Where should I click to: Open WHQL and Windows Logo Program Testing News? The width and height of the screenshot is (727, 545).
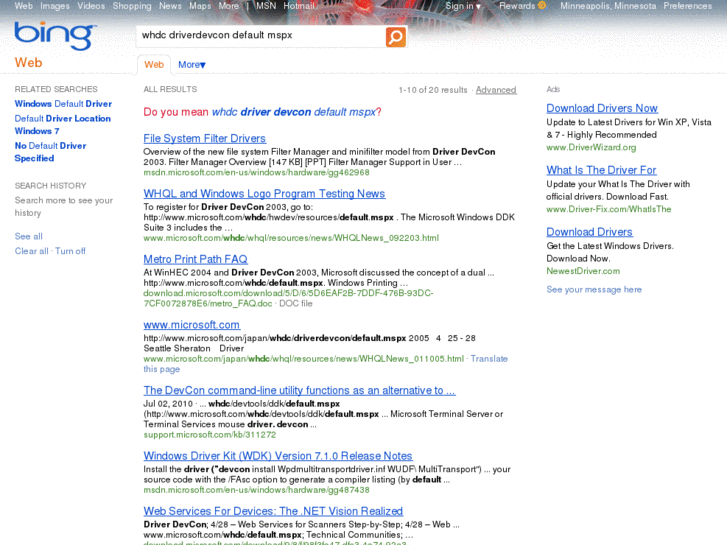[x=264, y=193]
